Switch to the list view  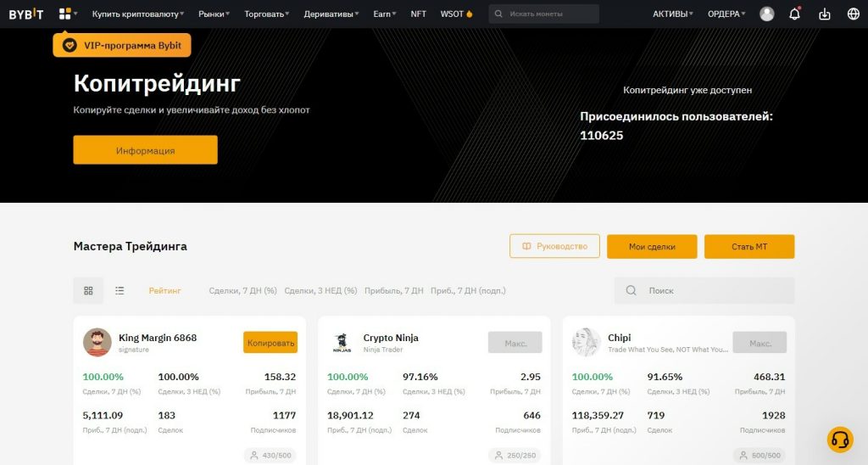[x=120, y=290]
